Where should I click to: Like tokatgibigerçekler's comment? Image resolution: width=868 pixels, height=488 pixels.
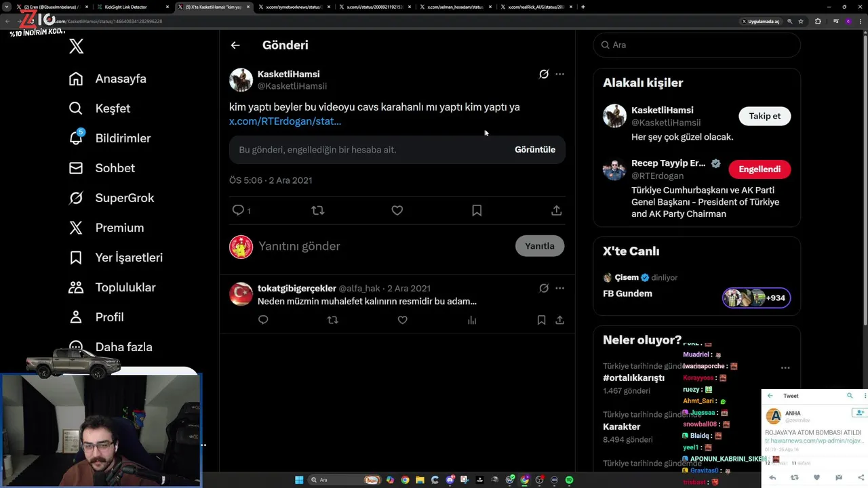pyautogui.click(x=402, y=320)
